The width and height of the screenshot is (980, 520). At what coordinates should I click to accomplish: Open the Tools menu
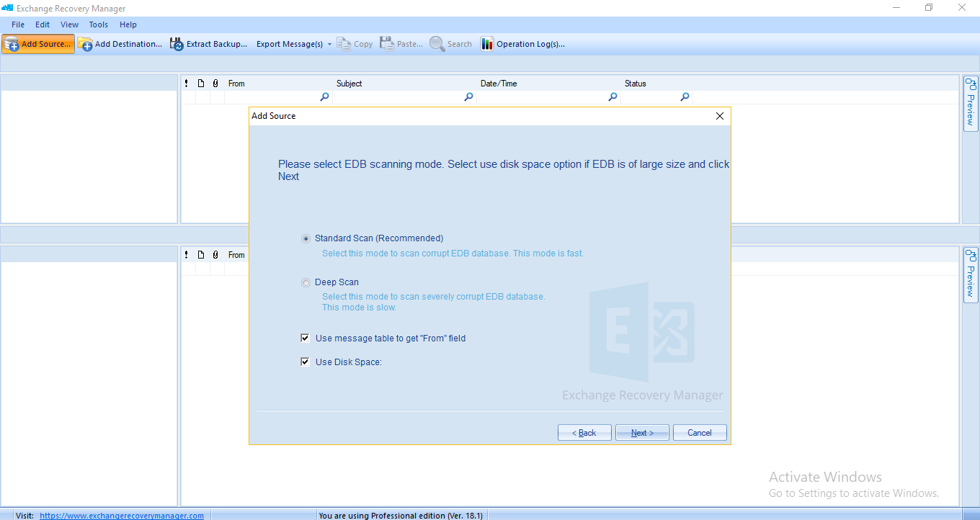coord(99,24)
